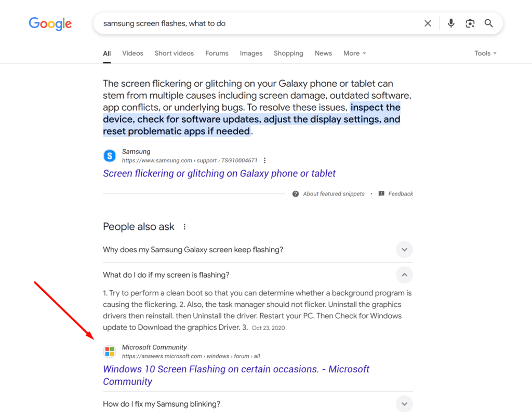View the News tab
The width and height of the screenshot is (532, 416).
pos(323,54)
